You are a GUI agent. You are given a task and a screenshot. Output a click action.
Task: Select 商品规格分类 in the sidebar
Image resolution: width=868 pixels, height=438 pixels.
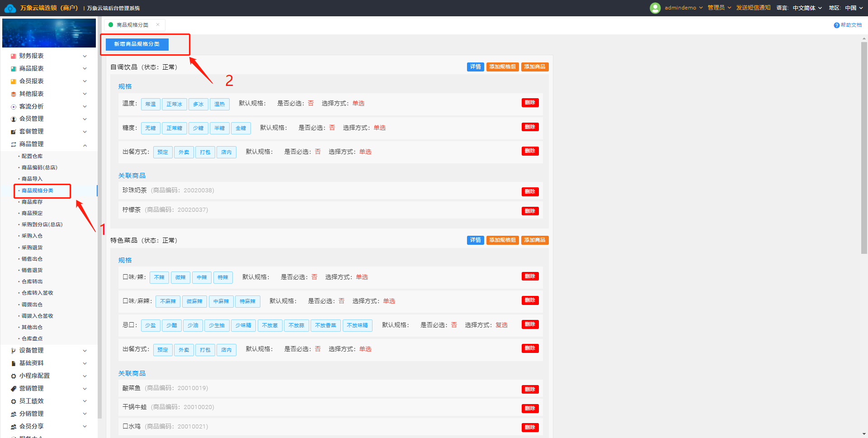[x=38, y=190]
